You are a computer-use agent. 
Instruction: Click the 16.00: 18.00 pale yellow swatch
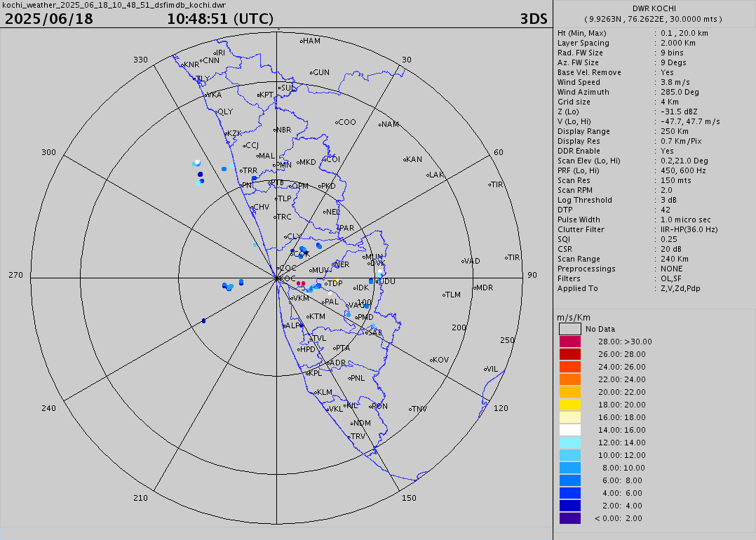pos(570,417)
